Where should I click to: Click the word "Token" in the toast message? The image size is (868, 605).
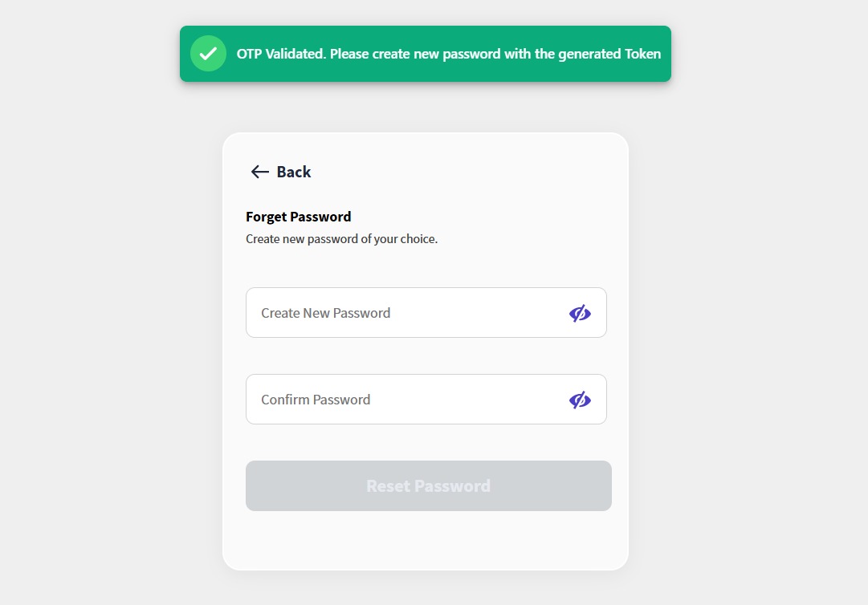642,55
